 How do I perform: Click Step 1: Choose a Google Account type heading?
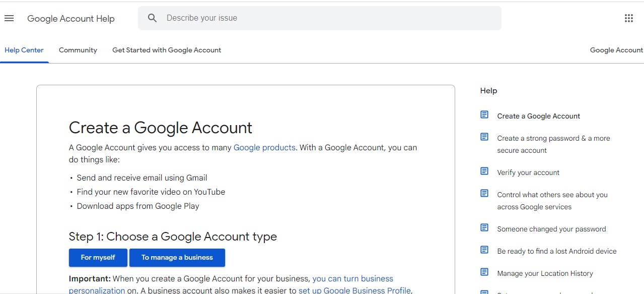coord(173,237)
